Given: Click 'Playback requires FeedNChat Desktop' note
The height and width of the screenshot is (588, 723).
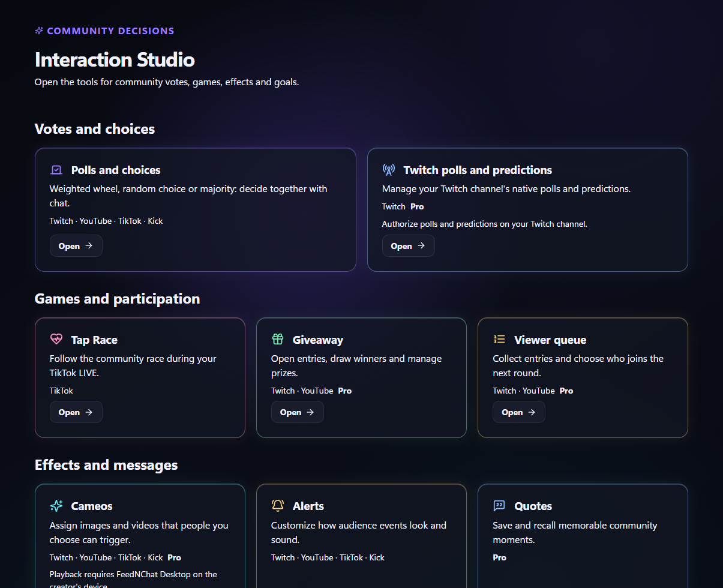Looking at the screenshot, I should click(133, 580).
